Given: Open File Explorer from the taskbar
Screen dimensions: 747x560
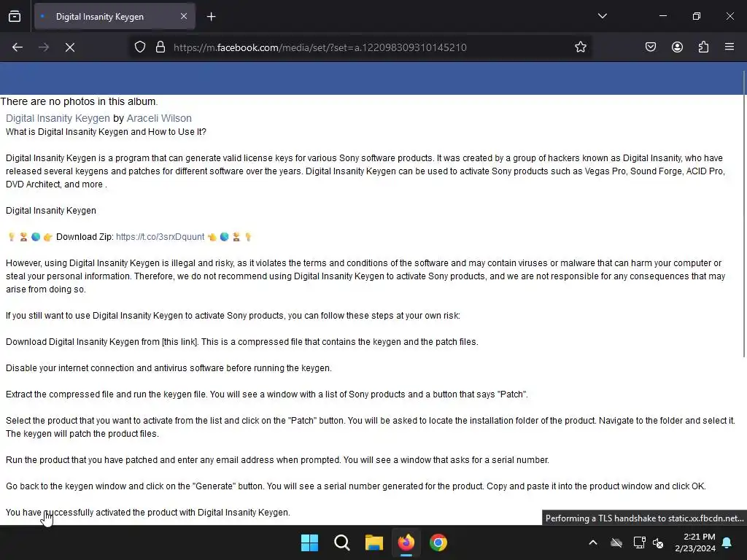Looking at the screenshot, I should pyautogui.click(x=374, y=542).
